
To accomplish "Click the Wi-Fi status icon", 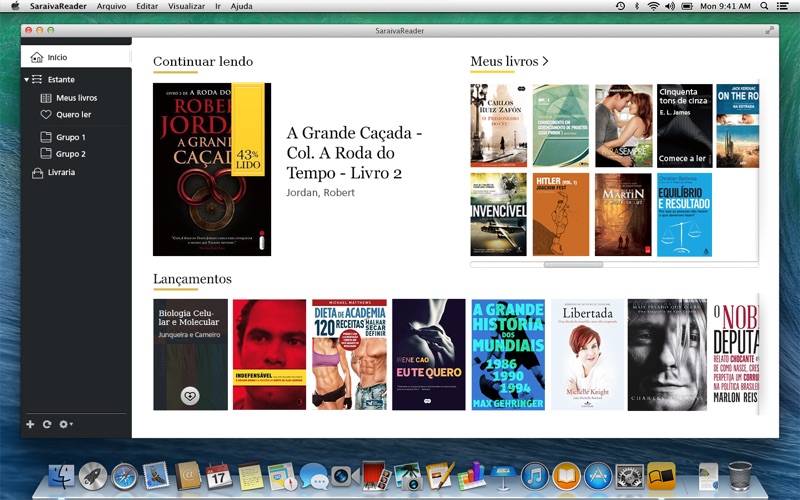I will coord(653,6).
